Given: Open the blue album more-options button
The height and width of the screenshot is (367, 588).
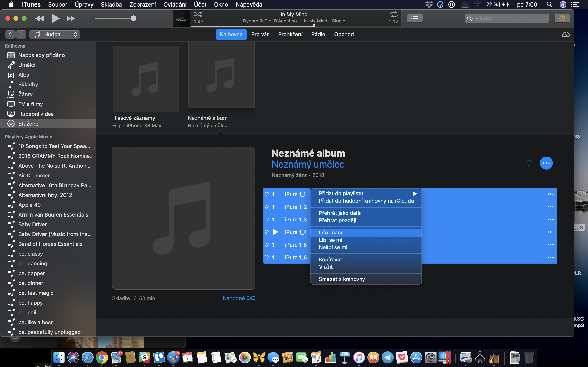Looking at the screenshot, I should (546, 163).
